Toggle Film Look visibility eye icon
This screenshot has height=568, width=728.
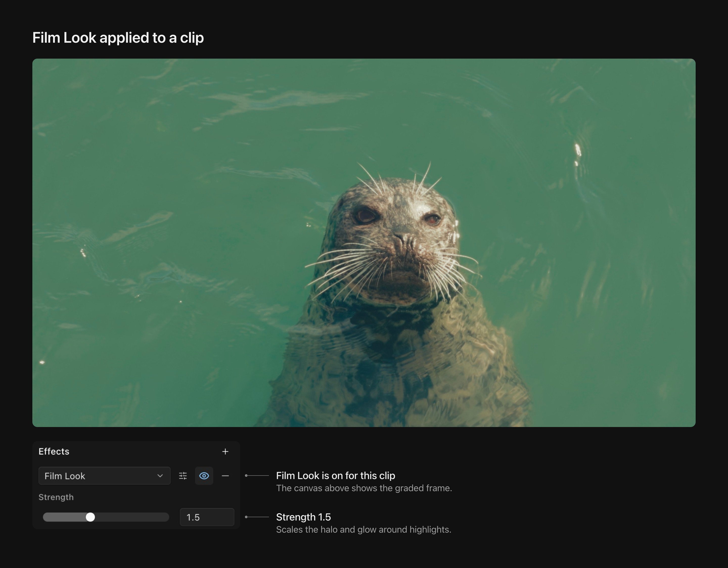tap(204, 476)
